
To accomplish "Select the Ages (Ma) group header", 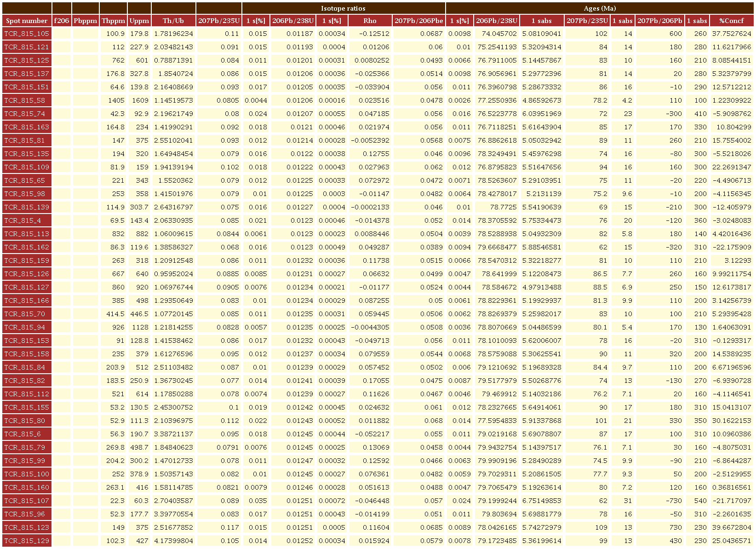I will [599, 8].
